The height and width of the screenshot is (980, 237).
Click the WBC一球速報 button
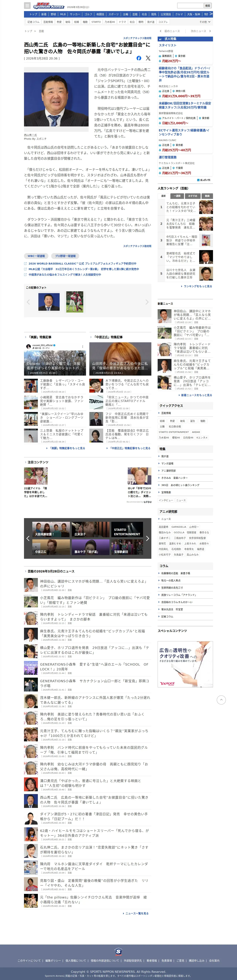tap(36, 256)
